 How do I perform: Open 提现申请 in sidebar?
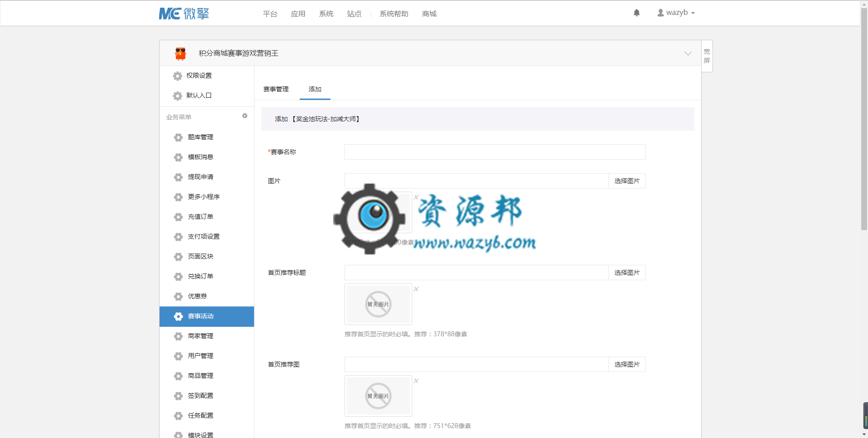tap(201, 177)
